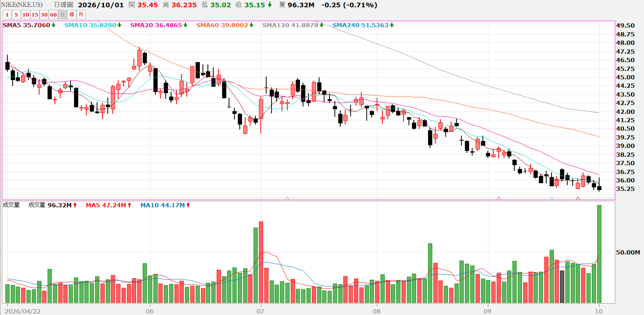
Task: Select the 10-minute interval button
Action: click(x=26, y=15)
